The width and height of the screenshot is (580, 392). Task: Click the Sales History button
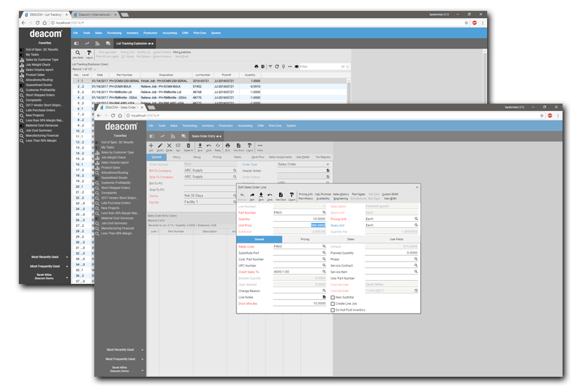tap(341, 194)
